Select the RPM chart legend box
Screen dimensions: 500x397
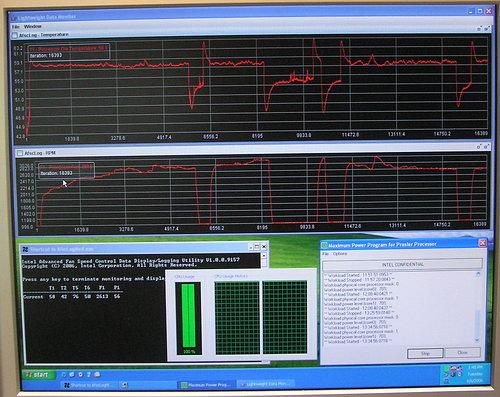click(x=67, y=170)
